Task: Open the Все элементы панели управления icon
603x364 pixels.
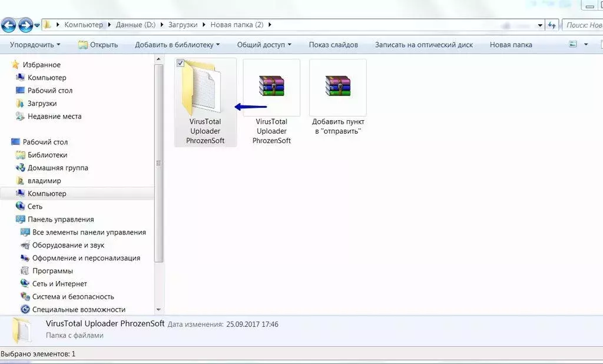Action: click(x=25, y=232)
